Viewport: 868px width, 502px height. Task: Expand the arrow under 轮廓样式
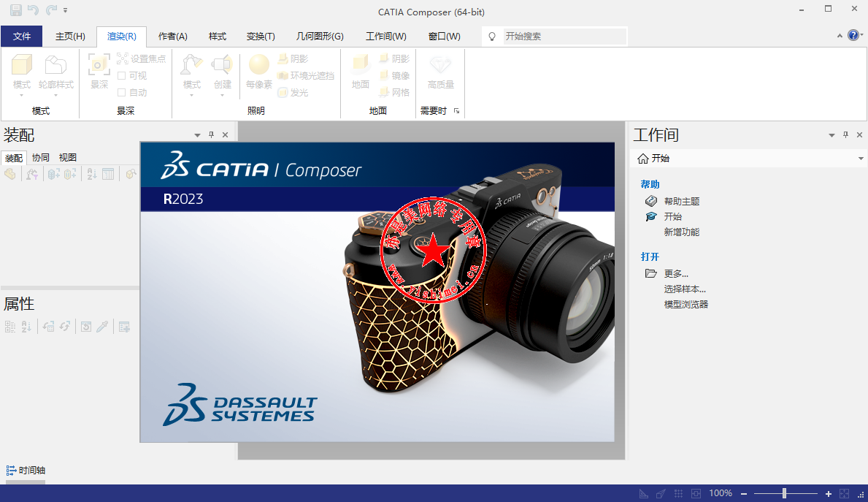(56, 95)
